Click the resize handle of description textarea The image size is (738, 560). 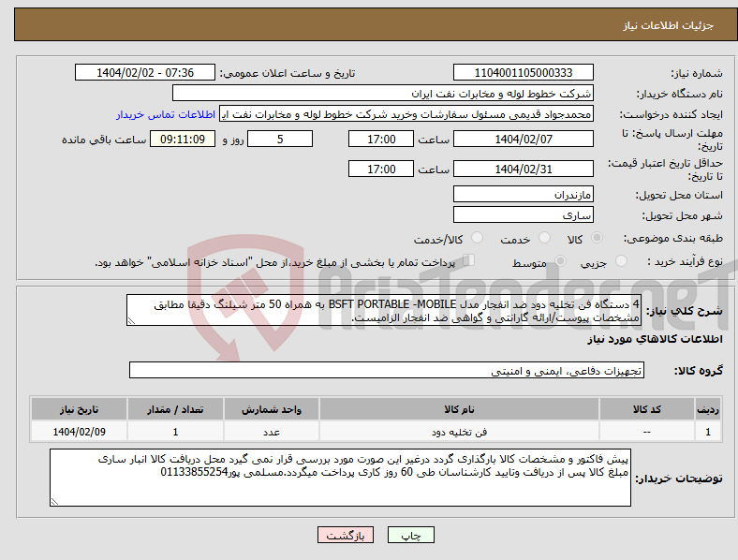point(131,321)
